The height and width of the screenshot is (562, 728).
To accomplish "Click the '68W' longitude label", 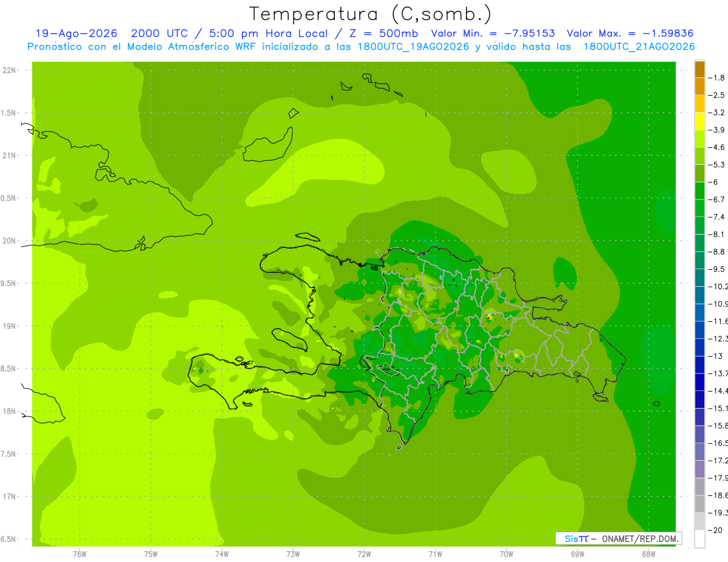I will 649,554.
